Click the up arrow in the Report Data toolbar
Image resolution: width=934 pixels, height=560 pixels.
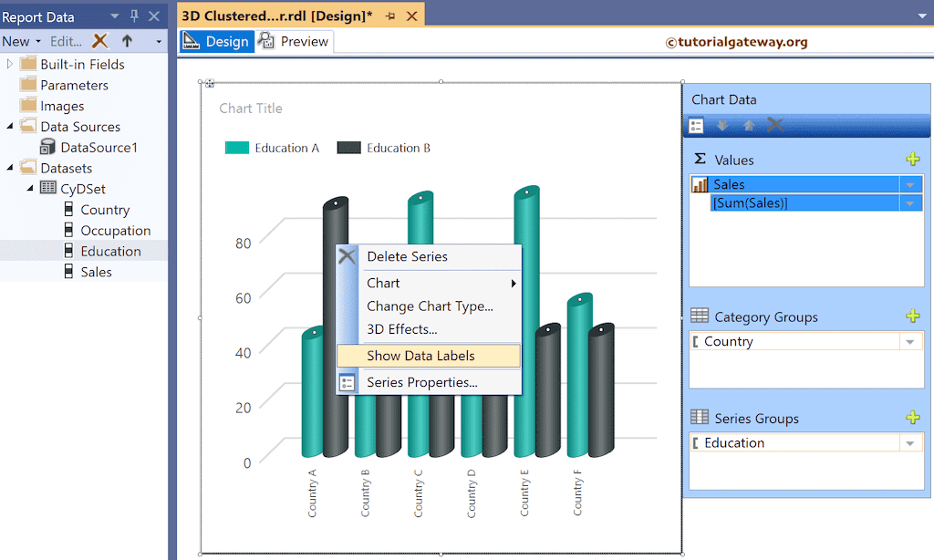pyautogui.click(x=126, y=41)
